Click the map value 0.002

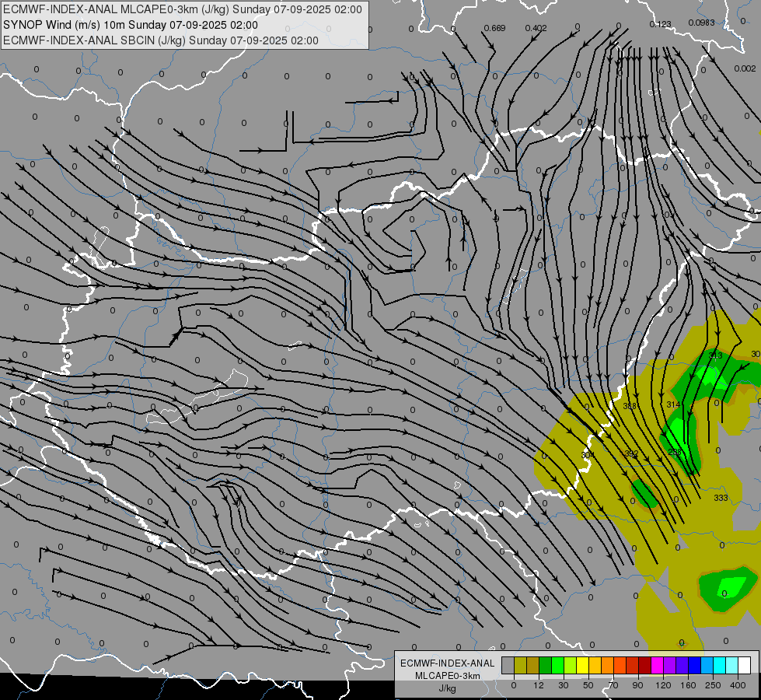coord(745,68)
